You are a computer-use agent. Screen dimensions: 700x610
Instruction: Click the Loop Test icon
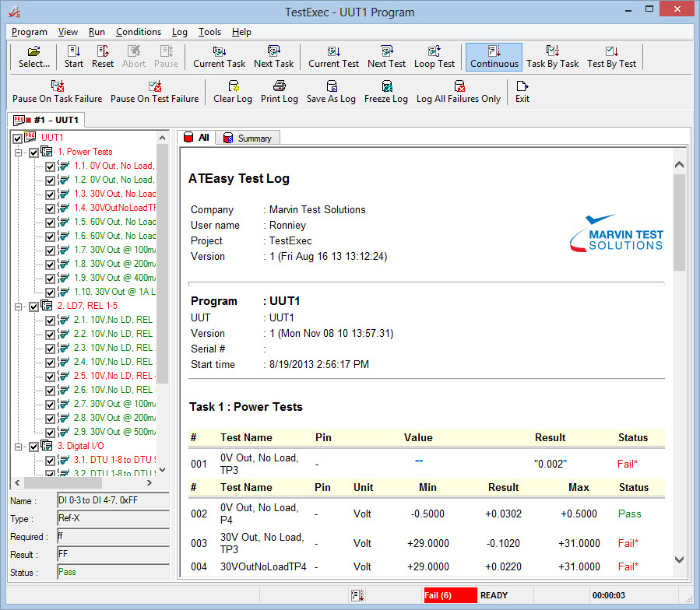point(434,56)
